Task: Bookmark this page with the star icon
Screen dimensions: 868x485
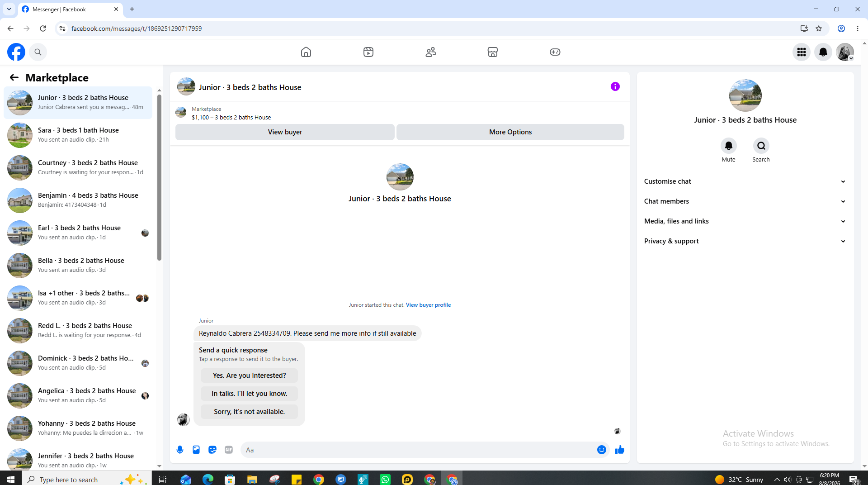Action: (819, 29)
